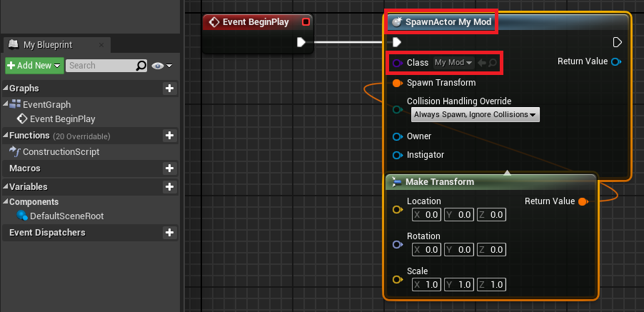
Task: Add a new variable with plus button
Action: coord(169,187)
